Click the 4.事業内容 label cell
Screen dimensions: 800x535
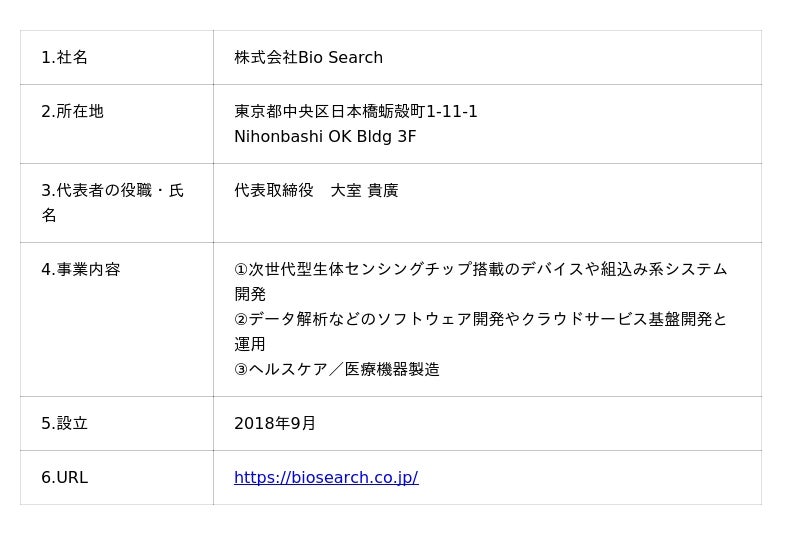tap(116, 319)
